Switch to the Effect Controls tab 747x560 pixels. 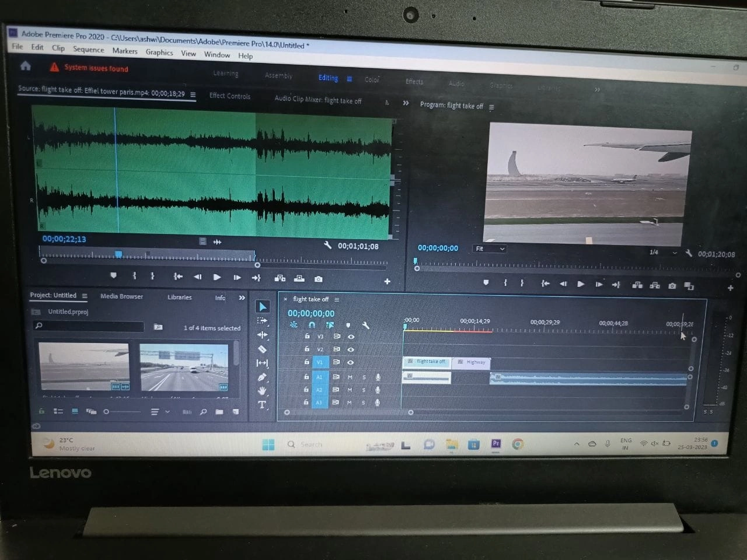click(230, 96)
